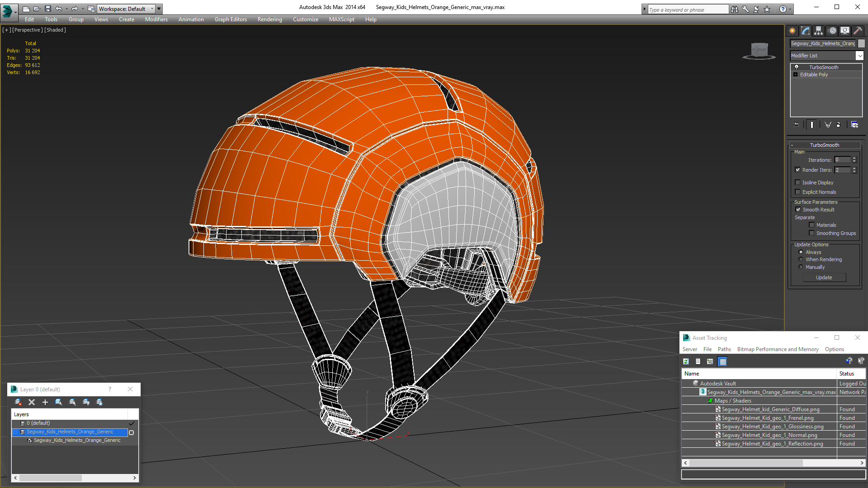Click the open file folder icon
The height and width of the screenshot is (488, 868).
[x=37, y=9]
